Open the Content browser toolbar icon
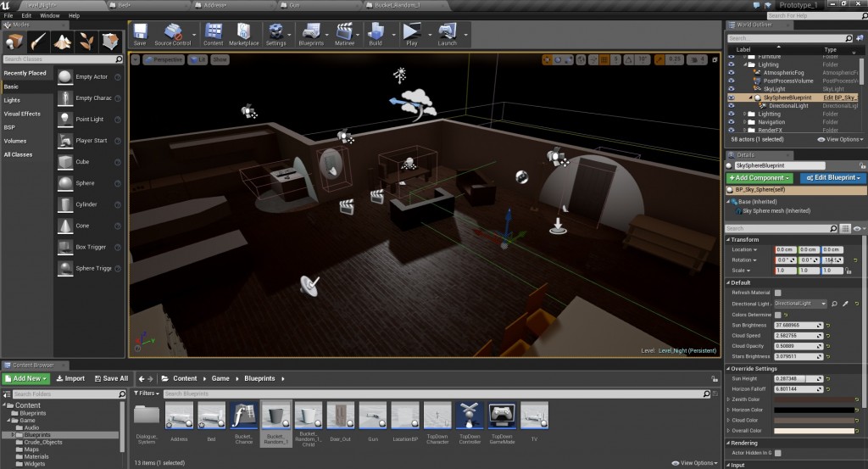This screenshot has height=469, width=868. tap(213, 34)
